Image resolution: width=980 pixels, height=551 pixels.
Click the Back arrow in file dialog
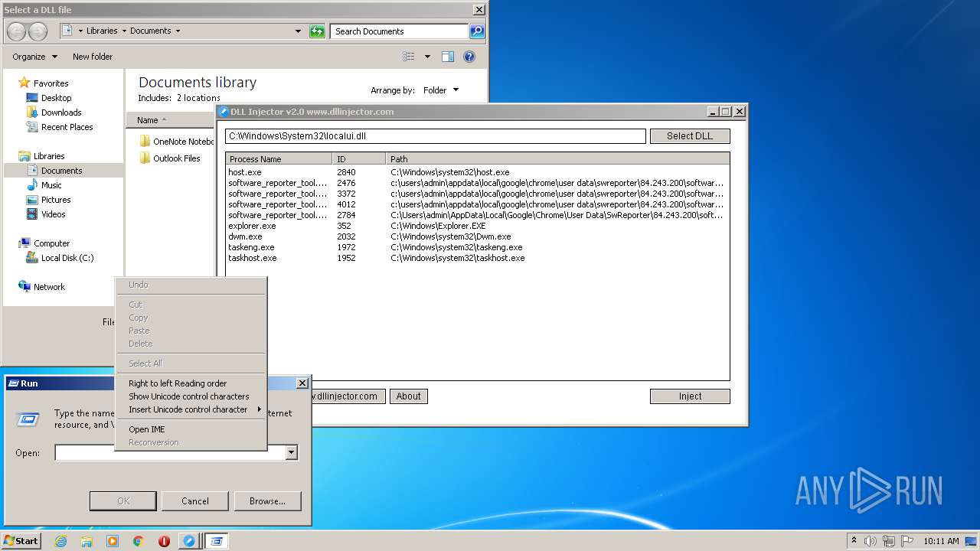16,31
